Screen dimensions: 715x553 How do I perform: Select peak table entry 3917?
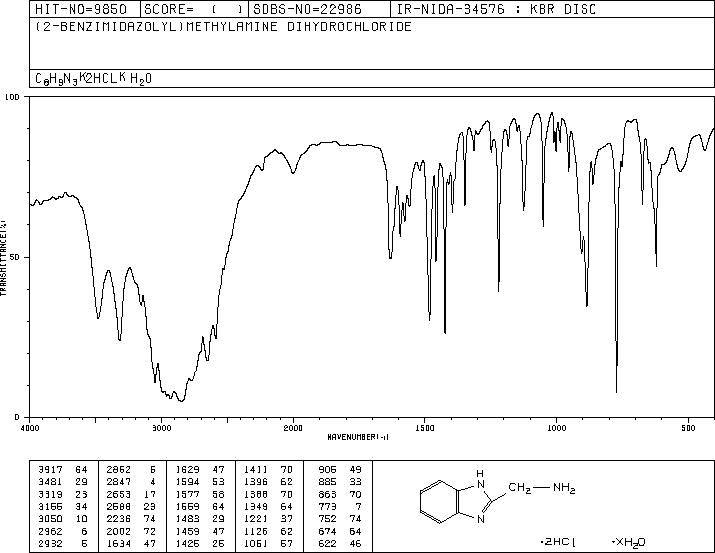(63, 470)
